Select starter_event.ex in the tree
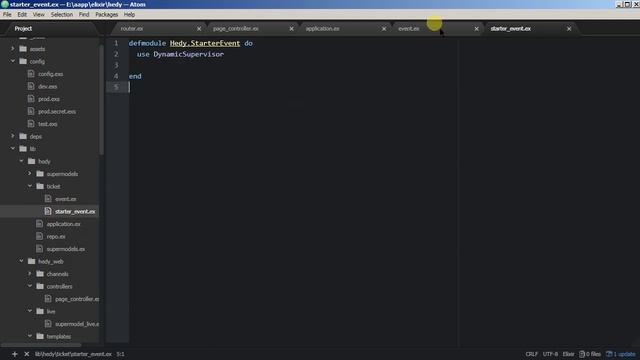Screen dimensions: 640x360 tap(75, 211)
